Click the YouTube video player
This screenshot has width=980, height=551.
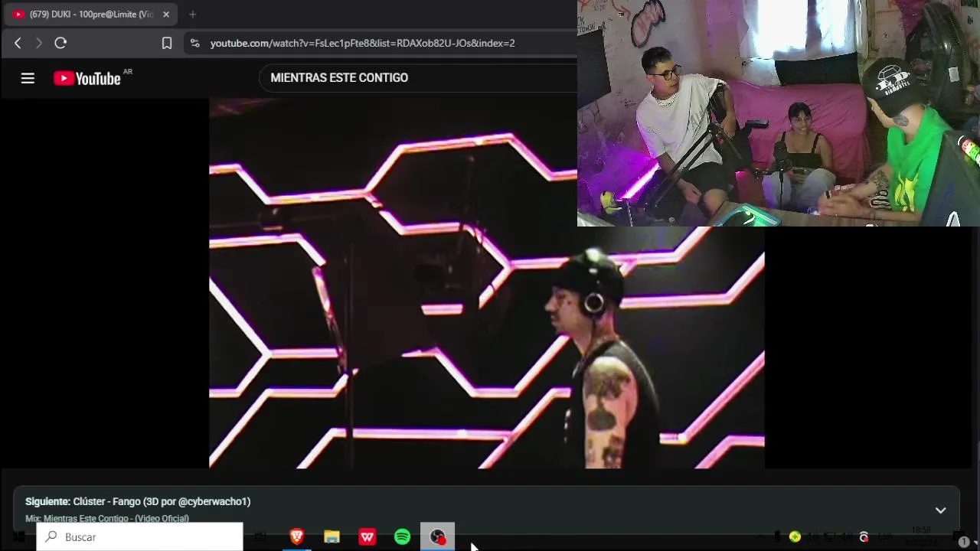click(x=486, y=283)
